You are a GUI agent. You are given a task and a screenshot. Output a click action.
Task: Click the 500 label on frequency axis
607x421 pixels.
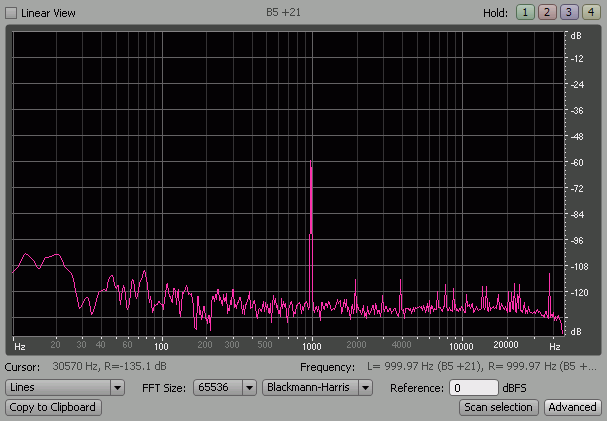click(x=265, y=345)
